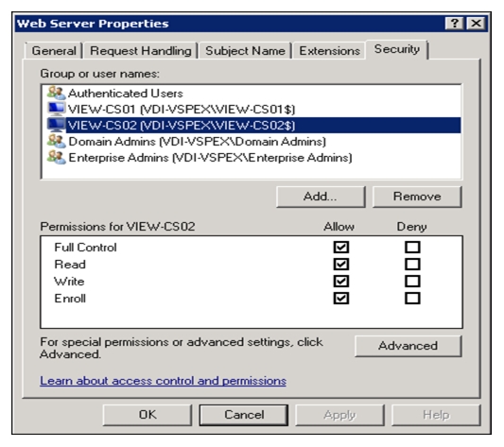Open Learn about access control and permissions link
This screenshot has height=447, width=504.
(x=163, y=381)
